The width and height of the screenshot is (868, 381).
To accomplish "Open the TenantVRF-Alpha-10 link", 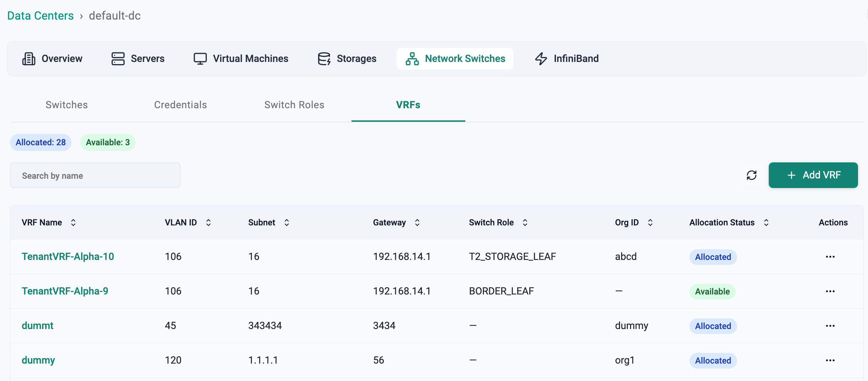I will pos(68,257).
